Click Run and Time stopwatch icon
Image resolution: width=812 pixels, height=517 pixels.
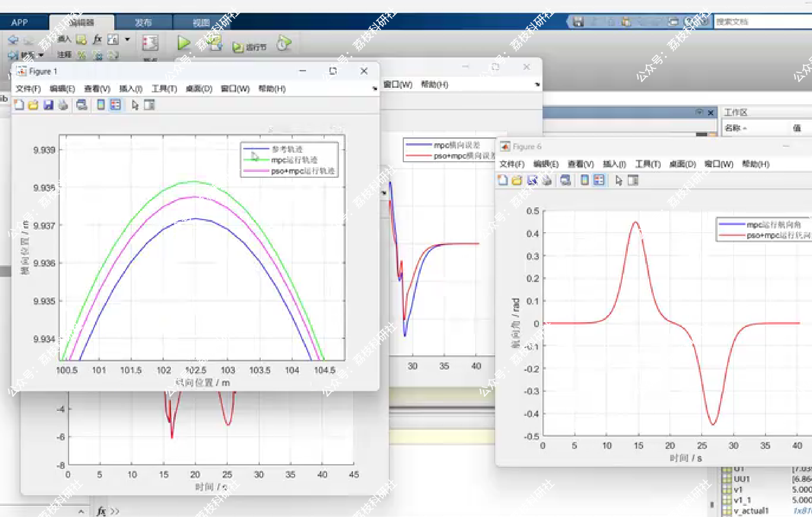coord(283,43)
